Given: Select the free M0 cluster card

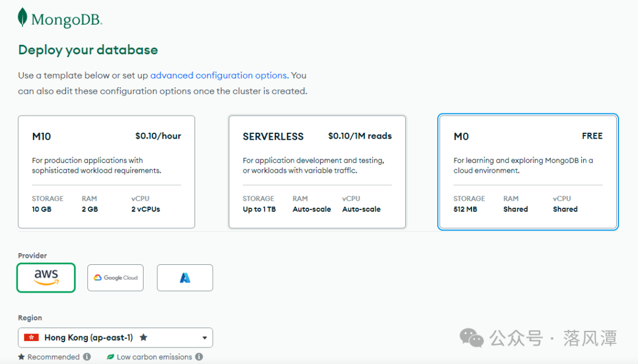Looking at the screenshot, I should (528, 172).
